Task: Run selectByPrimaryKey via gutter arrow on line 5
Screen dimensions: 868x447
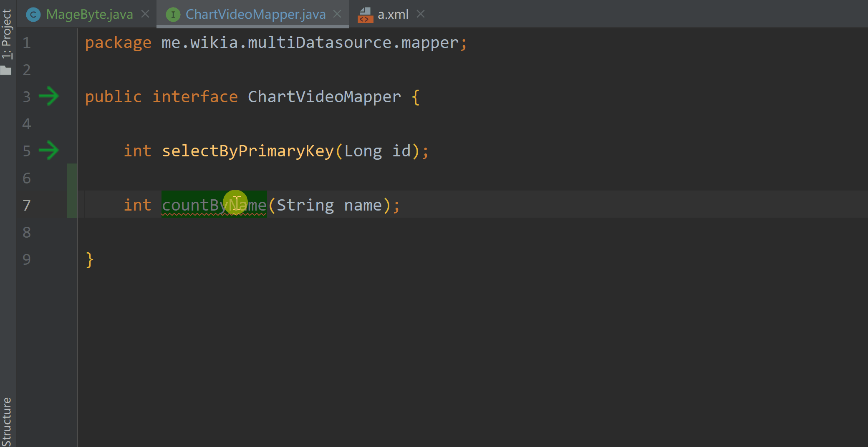Action: [x=49, y=151]
